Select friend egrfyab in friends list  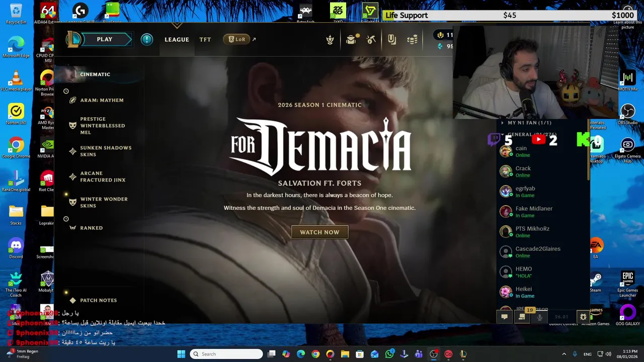[x=542, y=192]
